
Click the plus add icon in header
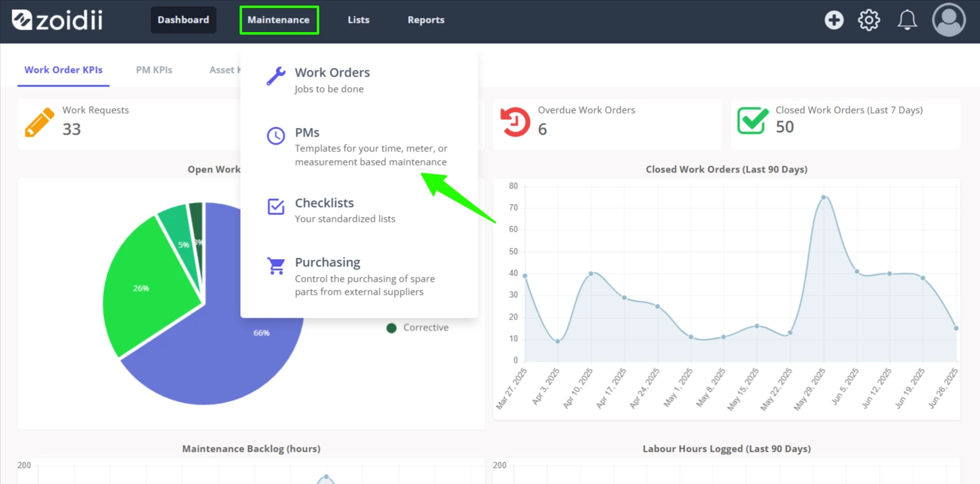click(x=834, y=20)
